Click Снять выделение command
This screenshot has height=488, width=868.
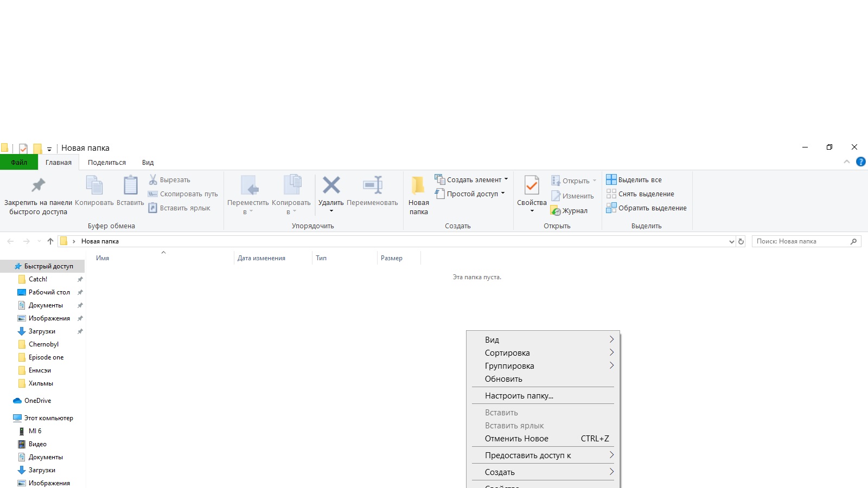pos(640,194)
